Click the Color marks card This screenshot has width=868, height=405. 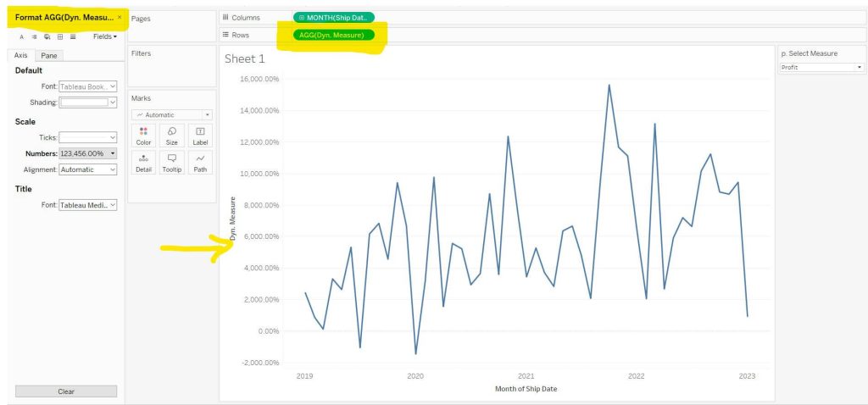coord(143,136)
